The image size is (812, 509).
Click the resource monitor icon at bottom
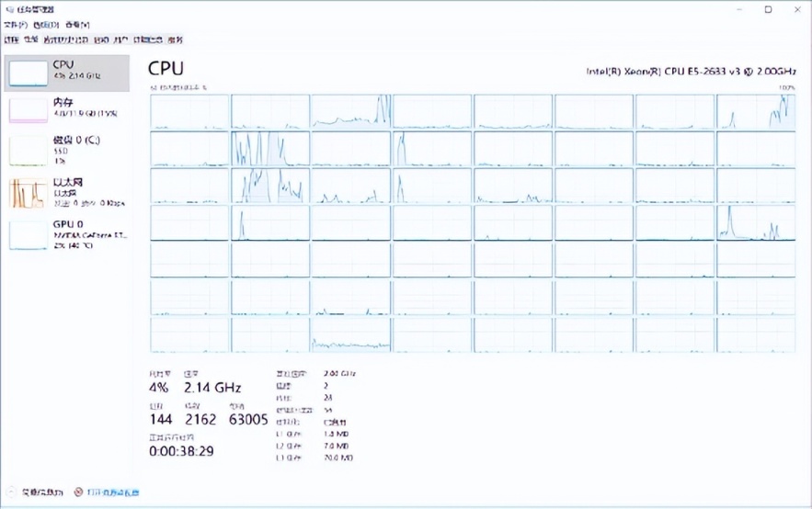click(78, 492)
